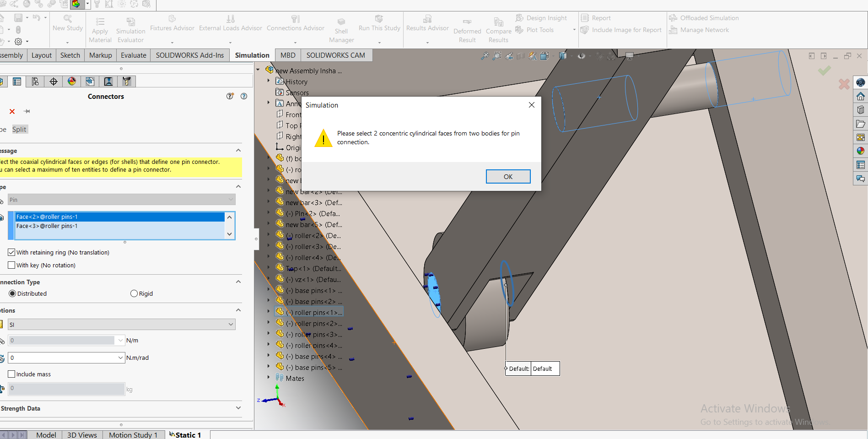The height and width of the screenshot is (439, 868).
Task: Open the ConfigurationManager tab icon
Action: pyautogui.click(x=35, y=81)
